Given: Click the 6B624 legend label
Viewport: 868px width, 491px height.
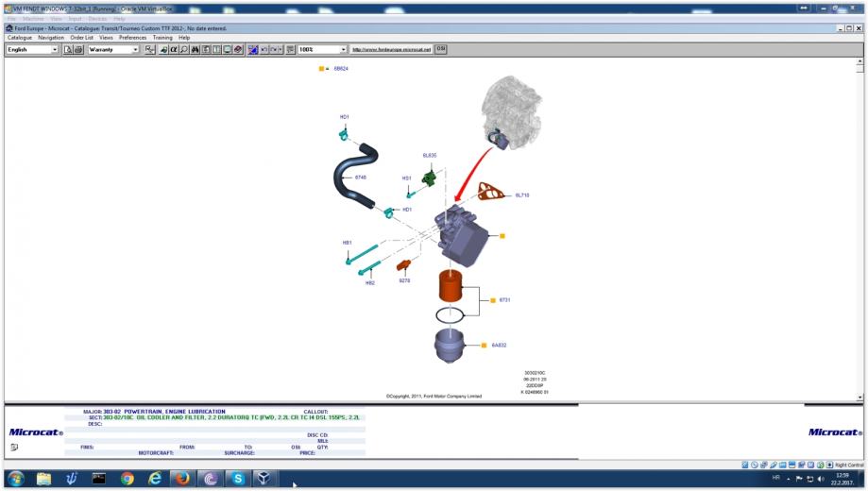Looking at the screenshot, I should 341,69.
